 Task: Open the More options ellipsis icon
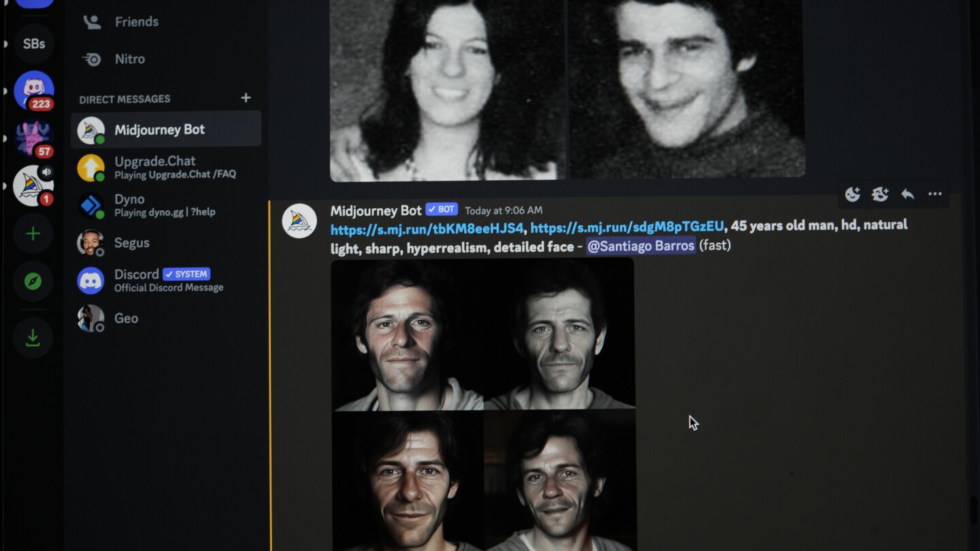click(x=935, y=195)
